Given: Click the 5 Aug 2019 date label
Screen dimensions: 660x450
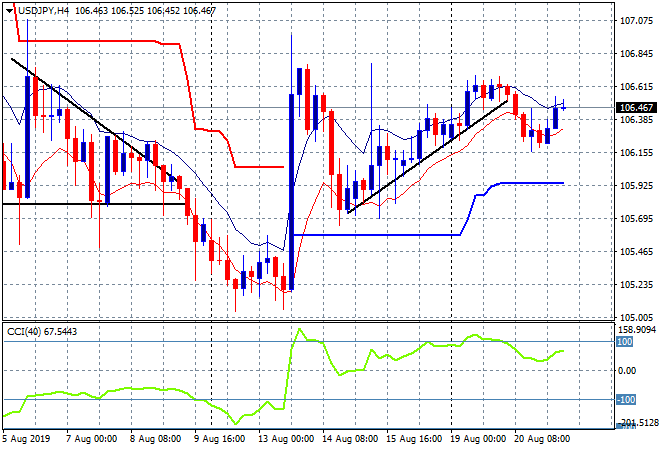Looking at the screenshot, I should click(27, 439).
